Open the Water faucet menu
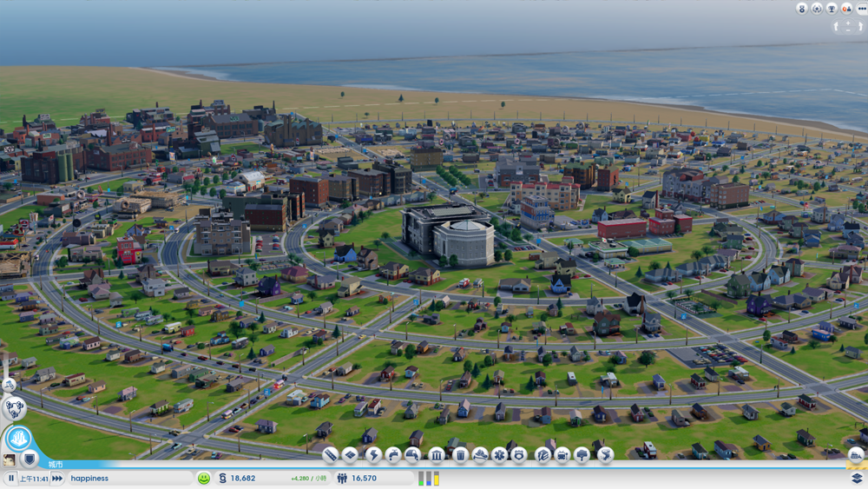Image resolution: width=868 pixels, height=489 pixels. tap(393, 454)
